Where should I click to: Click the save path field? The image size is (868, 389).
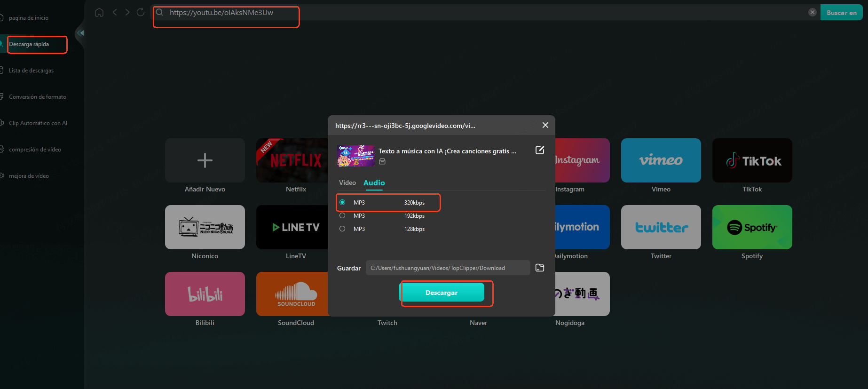point(448,268)
